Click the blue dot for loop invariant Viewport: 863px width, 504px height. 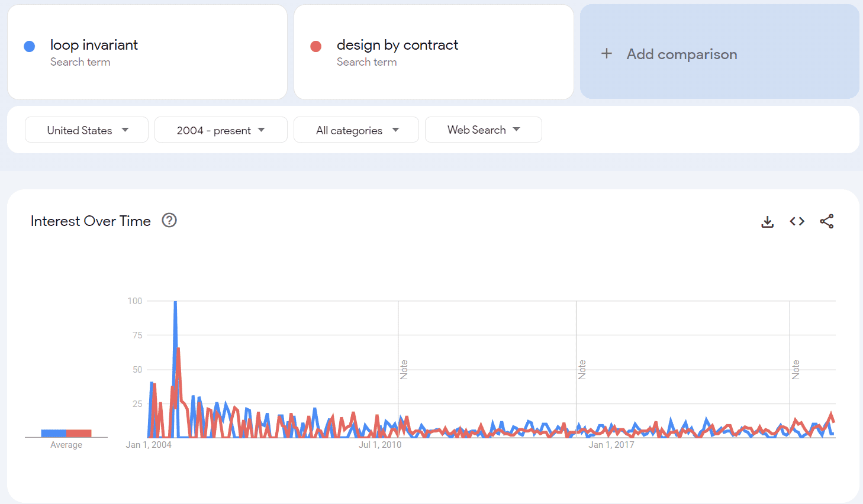coord(29,46)
